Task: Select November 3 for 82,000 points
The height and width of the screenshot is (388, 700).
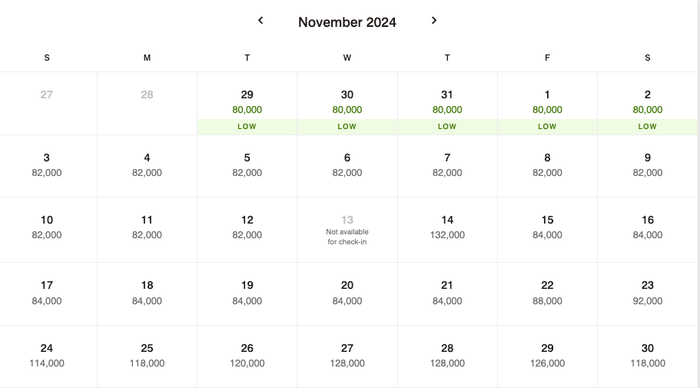Action: (47, 166)
